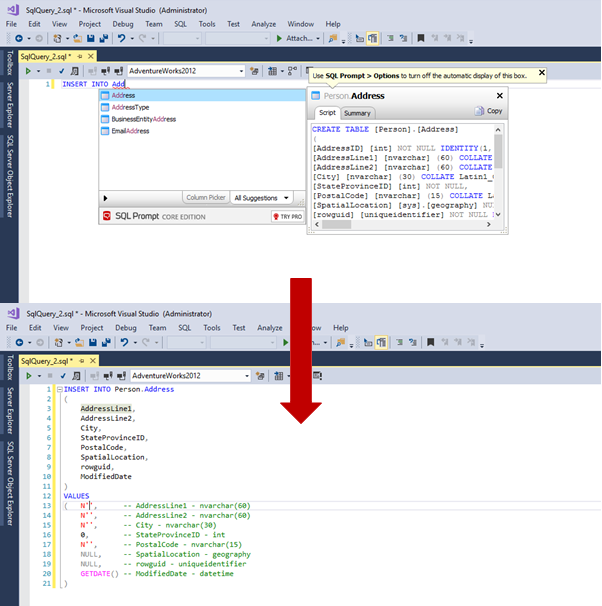Undo icon in bottom window toolbar
This screenshot has height=606, width=602.
point(124,342)
